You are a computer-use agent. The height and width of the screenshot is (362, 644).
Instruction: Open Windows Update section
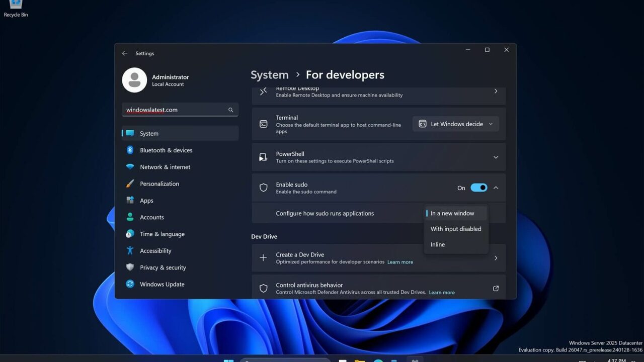(x=162, y=284)
